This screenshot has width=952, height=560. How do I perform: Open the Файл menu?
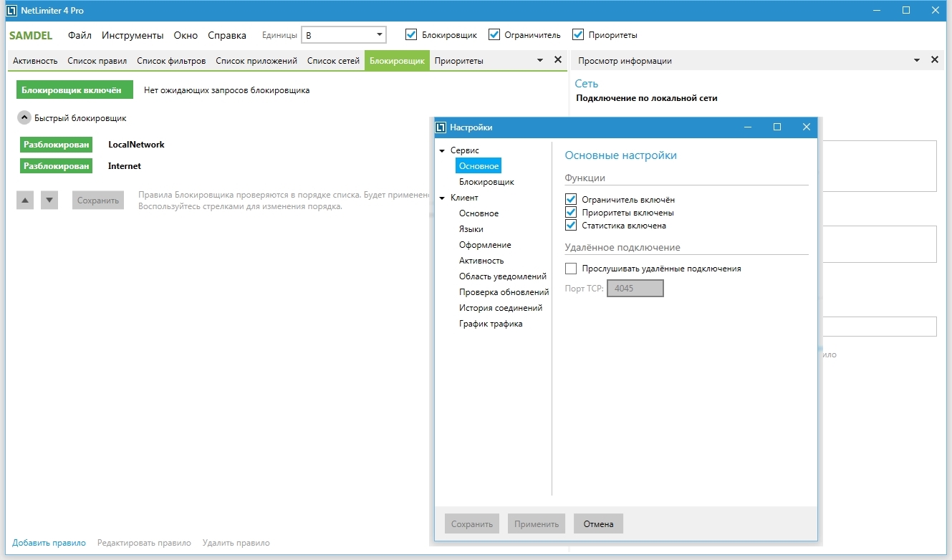[x=80, y=35]
